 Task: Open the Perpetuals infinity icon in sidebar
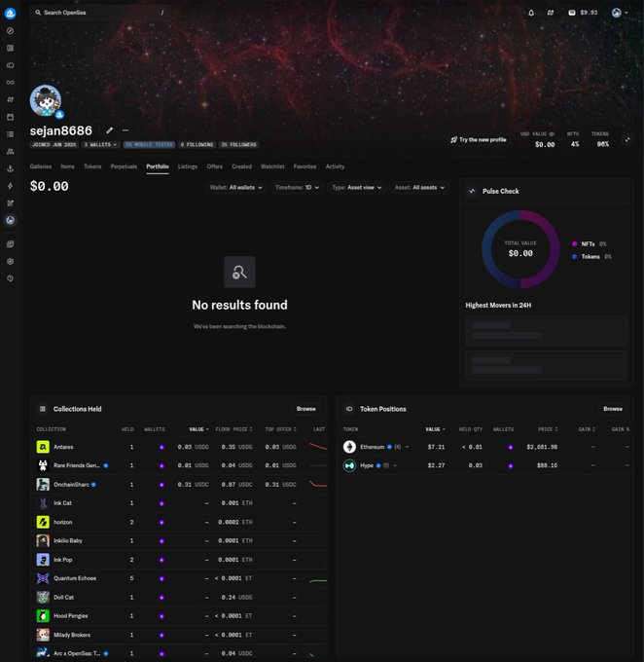(x=10, y=83)
